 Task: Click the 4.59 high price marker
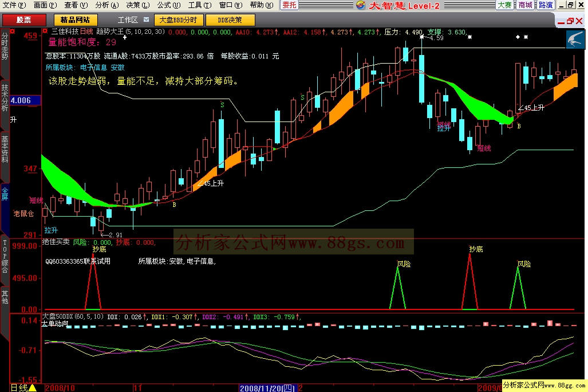(x=434, y=38)
